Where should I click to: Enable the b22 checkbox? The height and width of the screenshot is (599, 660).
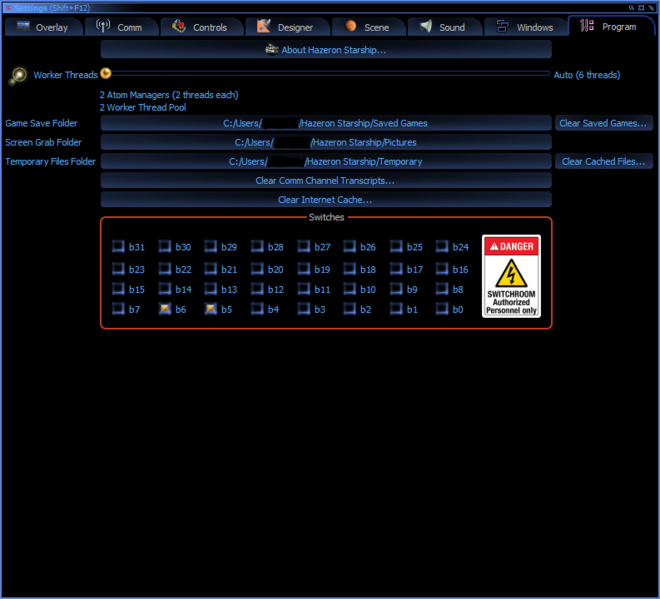click(x=165, y=269)
